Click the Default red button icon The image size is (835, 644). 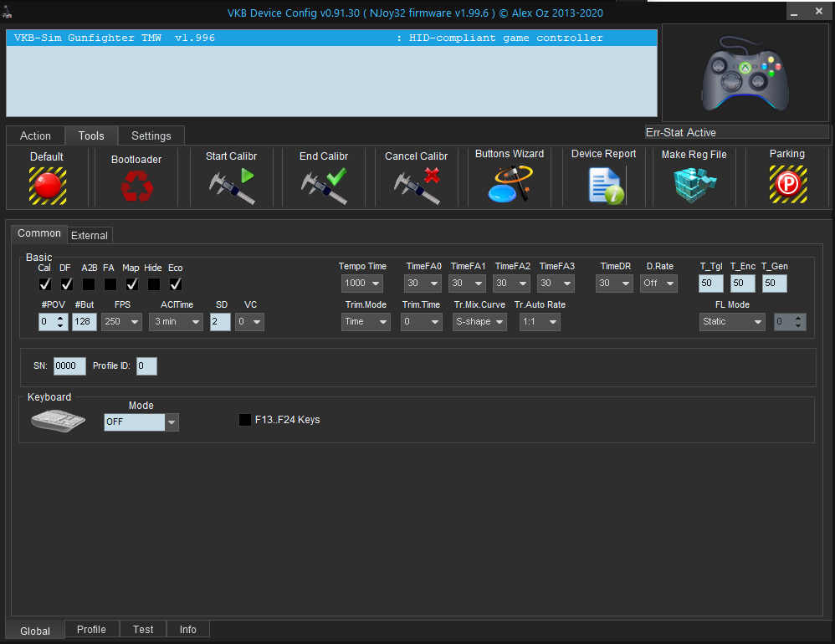tap(47, 185)
